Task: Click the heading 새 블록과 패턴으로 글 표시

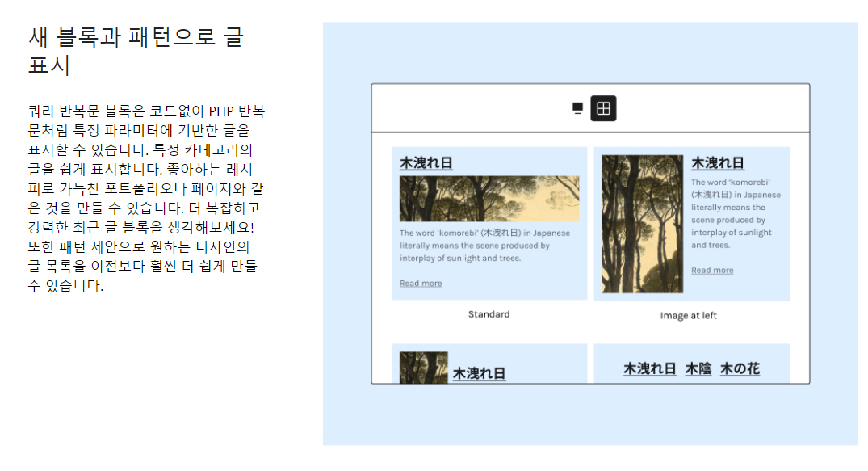Action: click(x=136, y=47)
